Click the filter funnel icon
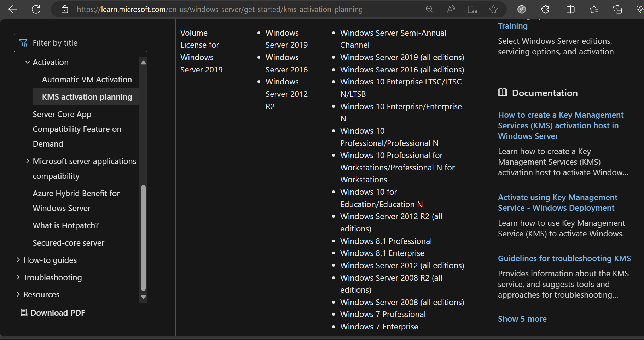Screen dimensions: 644x340 pos(23,43)
